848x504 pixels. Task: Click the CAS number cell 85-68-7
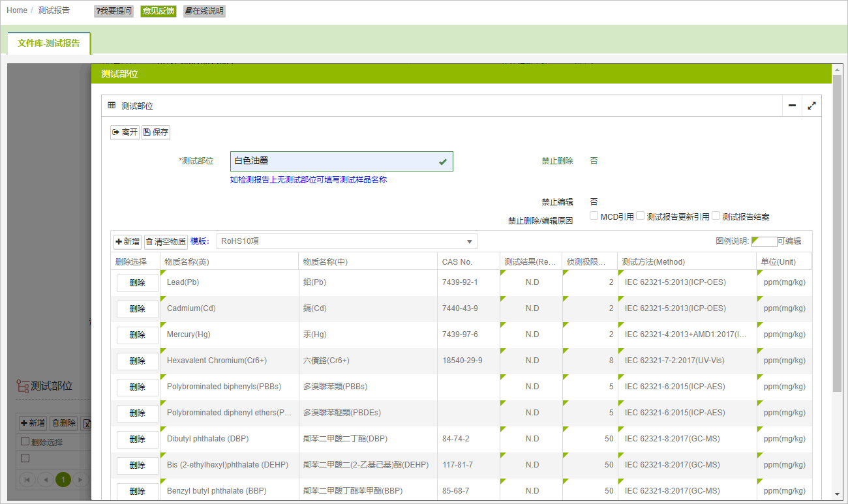[469, 490]
